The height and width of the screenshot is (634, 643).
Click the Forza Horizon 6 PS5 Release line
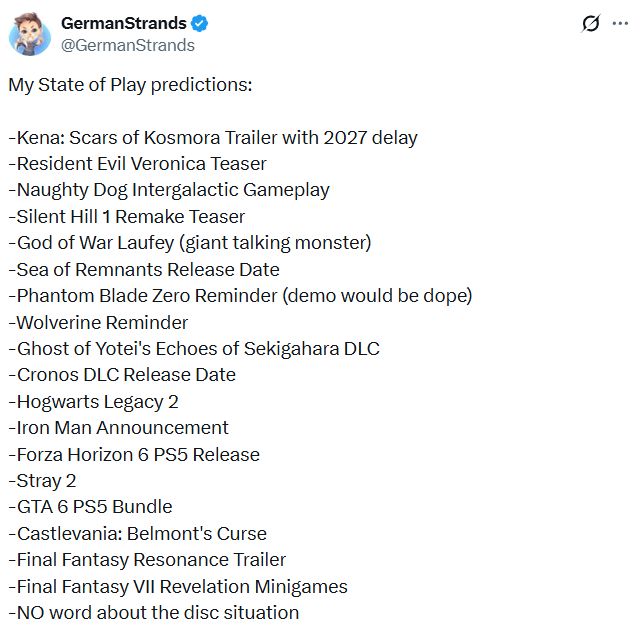pos(134,455)
